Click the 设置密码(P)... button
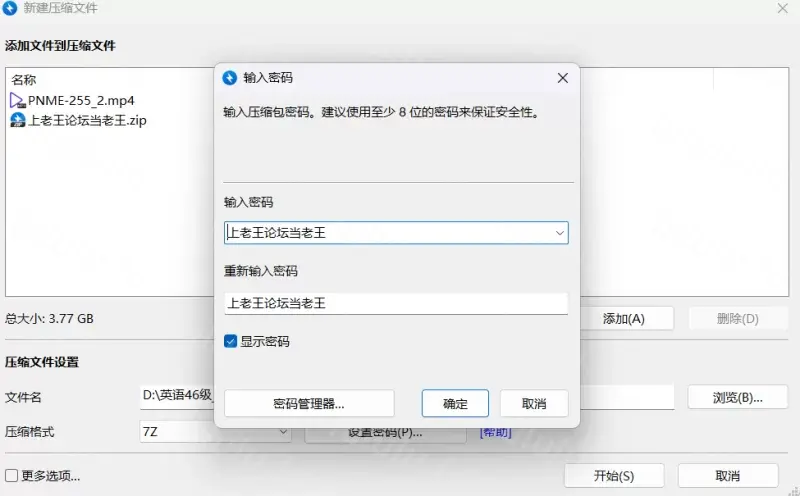 385,433
